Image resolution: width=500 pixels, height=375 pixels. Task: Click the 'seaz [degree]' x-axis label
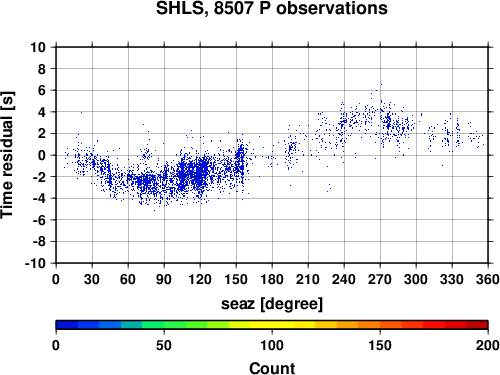pyautogui.click(x=272, y=304)
